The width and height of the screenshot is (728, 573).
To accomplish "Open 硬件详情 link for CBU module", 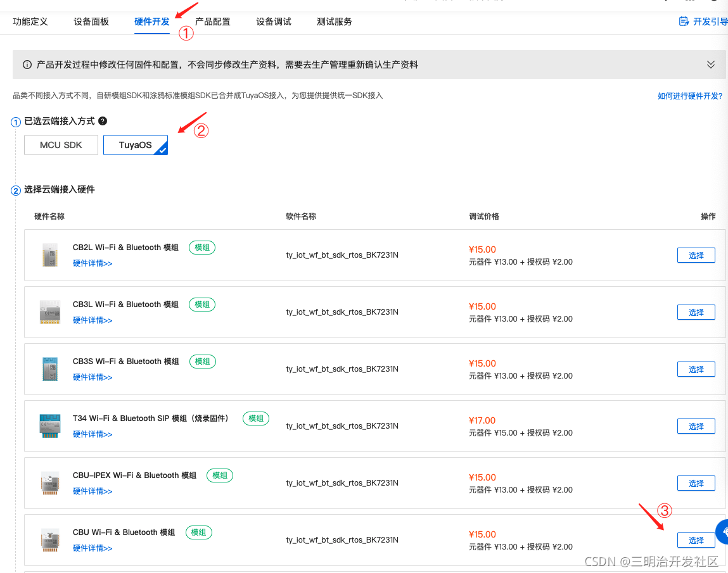I will coord(93,548).
